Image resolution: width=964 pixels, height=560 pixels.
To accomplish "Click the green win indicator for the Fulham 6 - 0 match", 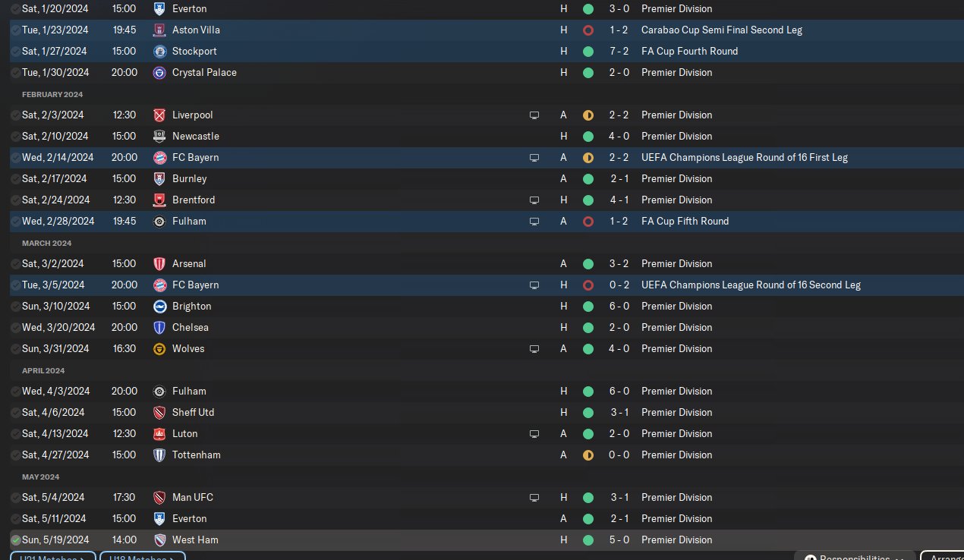I will 588,392.
